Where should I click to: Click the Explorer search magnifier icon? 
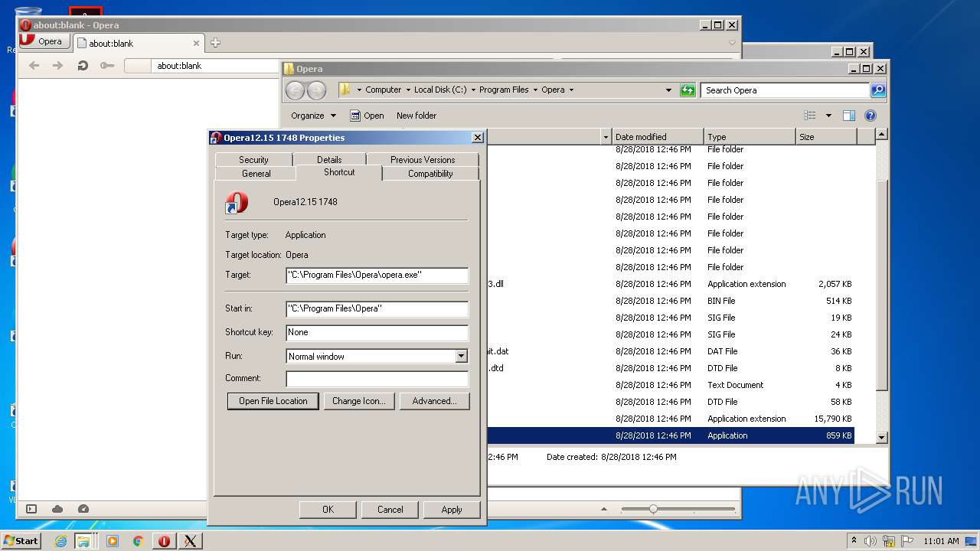point(878,90)
